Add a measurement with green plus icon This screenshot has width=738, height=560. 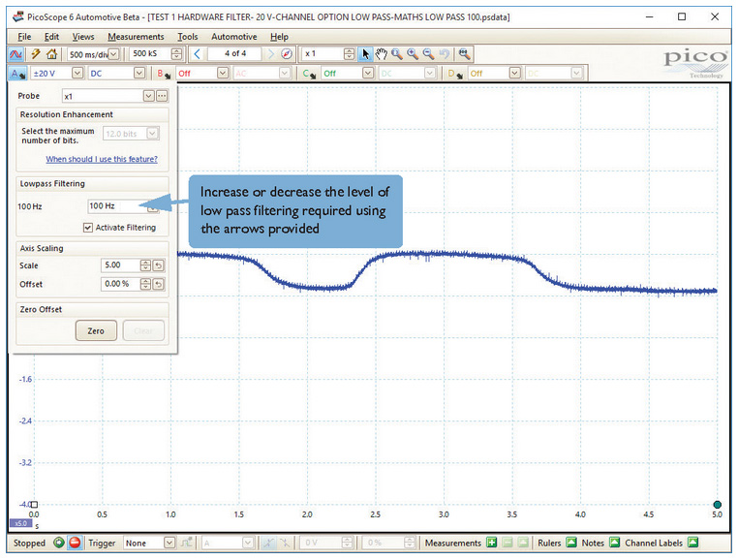(491, 543)
